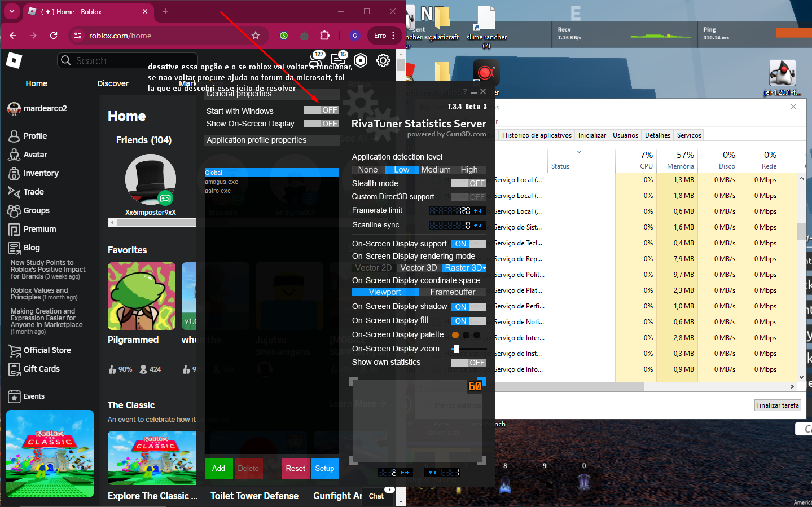Toggle On-Screen Display shadow switch
Image resolution: width=812 pixels, height=507 pixels.
[x=469, y=307]
